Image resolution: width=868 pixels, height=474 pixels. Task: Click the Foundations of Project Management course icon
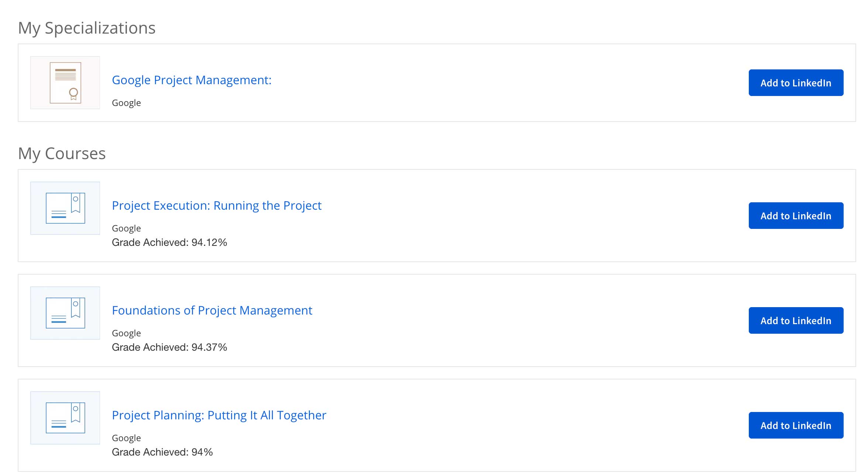click(65, 313)
